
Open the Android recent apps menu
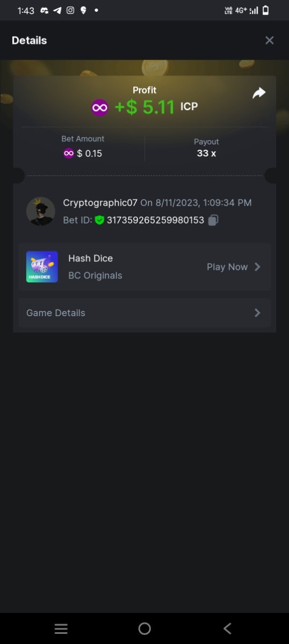tap(61, 628)
